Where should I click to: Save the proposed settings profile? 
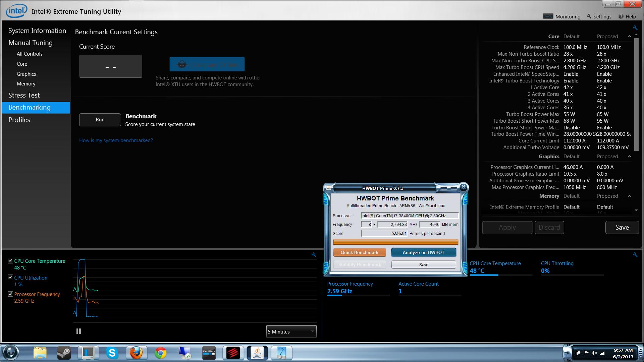click(x=622, y=227)
